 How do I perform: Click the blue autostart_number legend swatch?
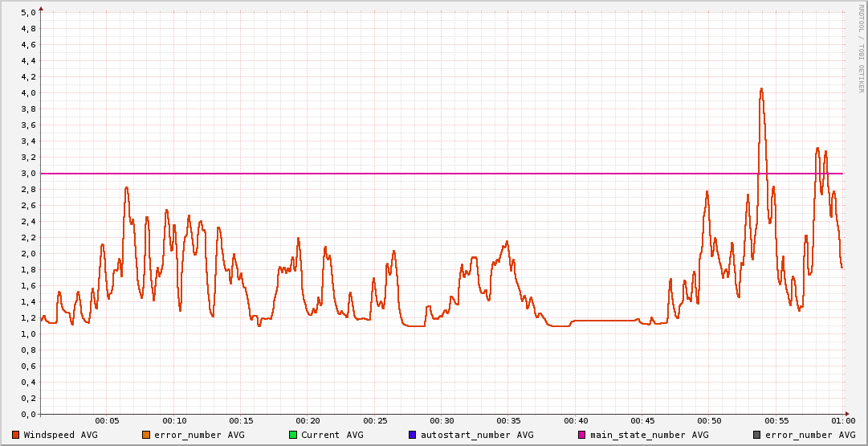412,435
